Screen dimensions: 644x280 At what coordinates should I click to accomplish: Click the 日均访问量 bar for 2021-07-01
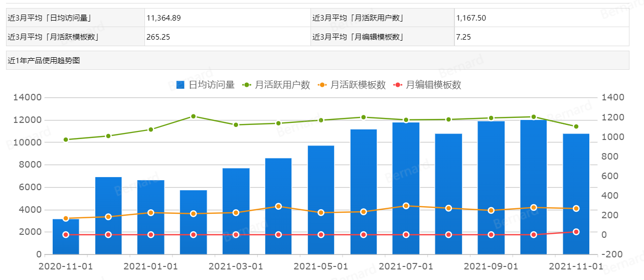(x=406, y=188)
